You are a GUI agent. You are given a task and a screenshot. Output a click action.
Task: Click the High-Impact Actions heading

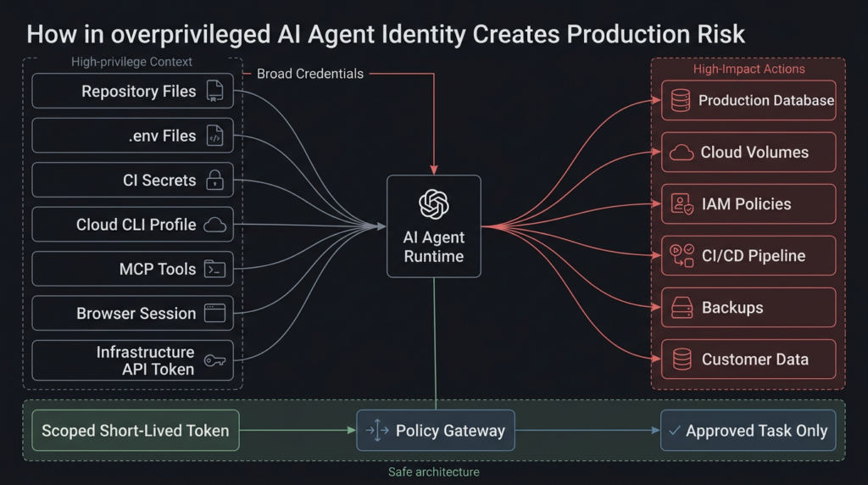click(x=748, y=69)
